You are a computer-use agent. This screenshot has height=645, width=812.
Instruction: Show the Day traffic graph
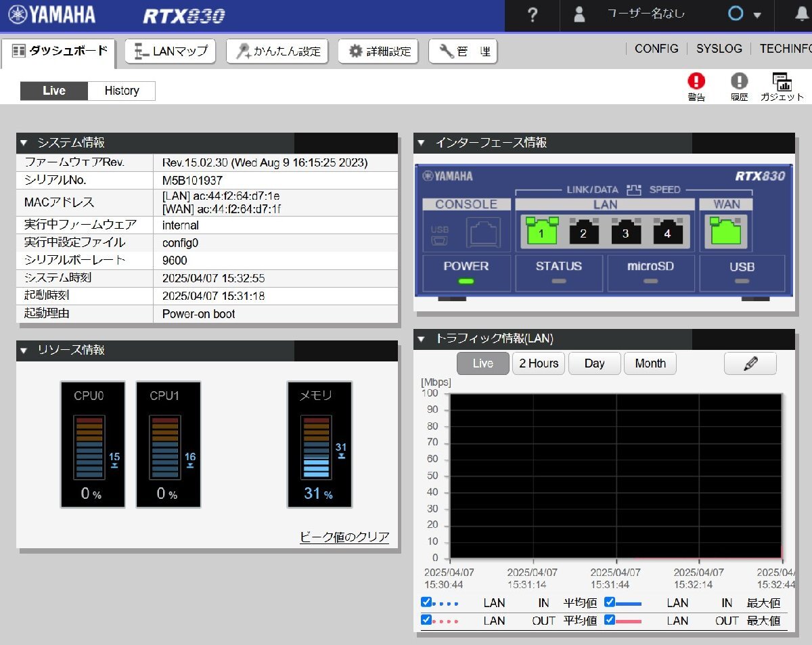(594, 363)
